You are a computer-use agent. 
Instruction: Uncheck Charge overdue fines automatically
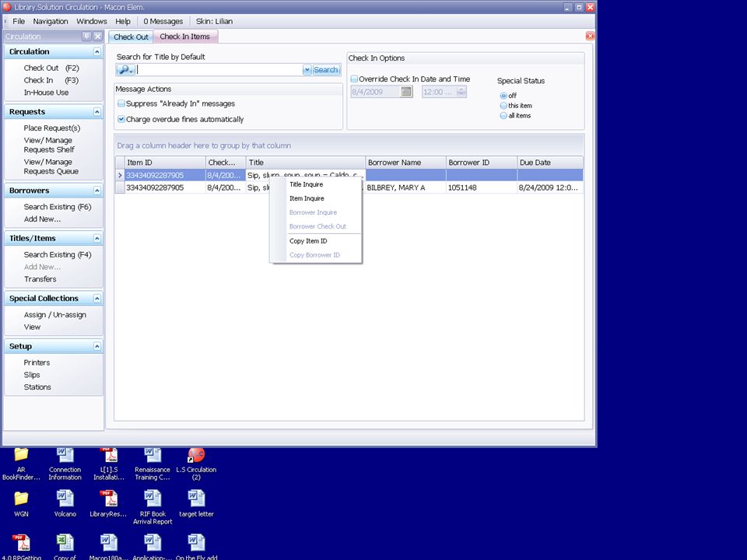[x=121, y=119]
